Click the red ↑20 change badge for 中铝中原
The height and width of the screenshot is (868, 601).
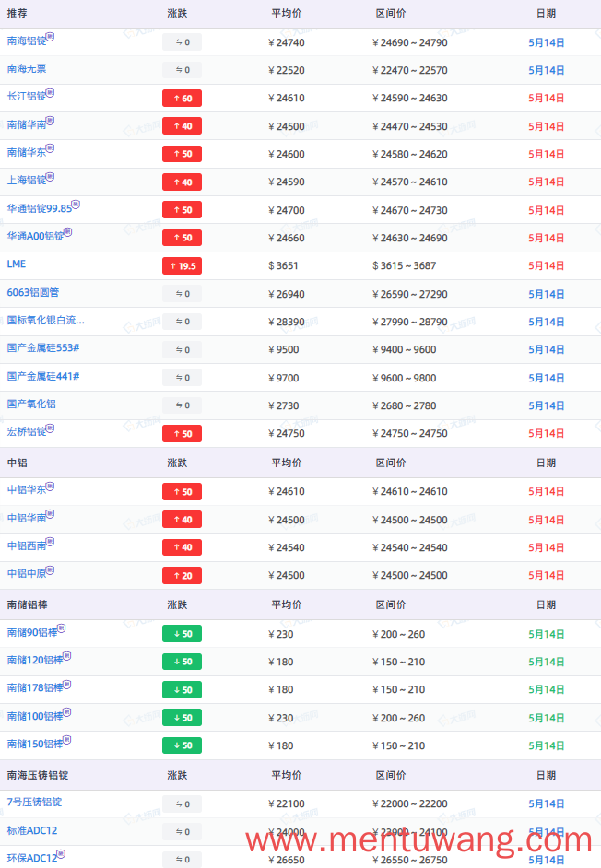(x=182, y=575)
